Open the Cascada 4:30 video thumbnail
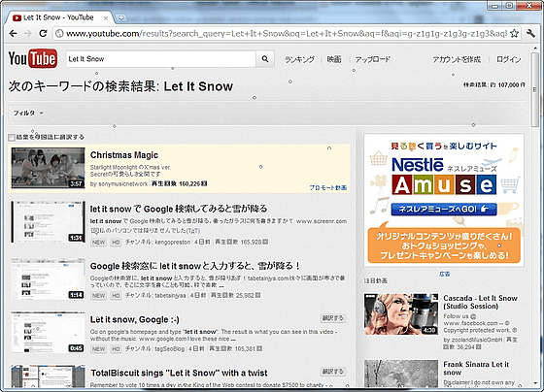This screenshot has width=544, height=392. [401, 314]
